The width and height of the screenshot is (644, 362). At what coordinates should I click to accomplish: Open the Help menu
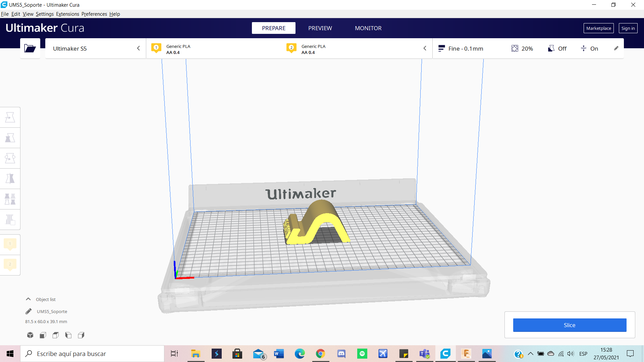115,14
